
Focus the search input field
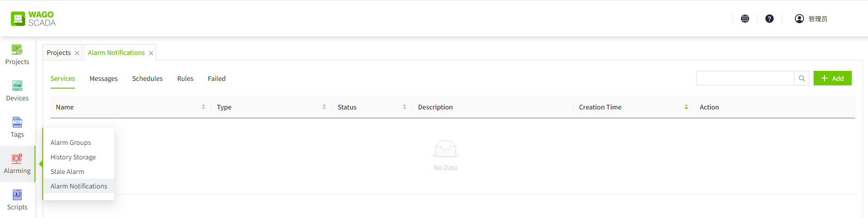pyautogui.click(x=745, y=78)
